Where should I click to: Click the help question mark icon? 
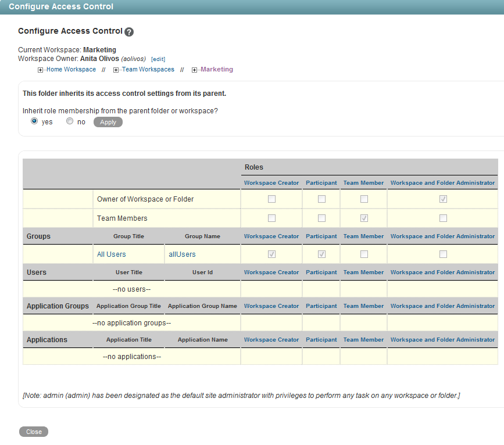pyautogui.click(x=129, y=32)
